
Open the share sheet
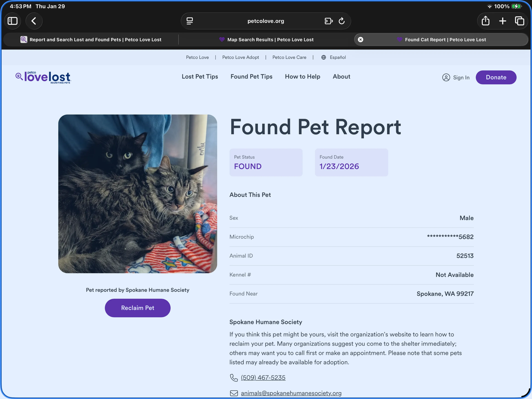(x=485, y=21)
